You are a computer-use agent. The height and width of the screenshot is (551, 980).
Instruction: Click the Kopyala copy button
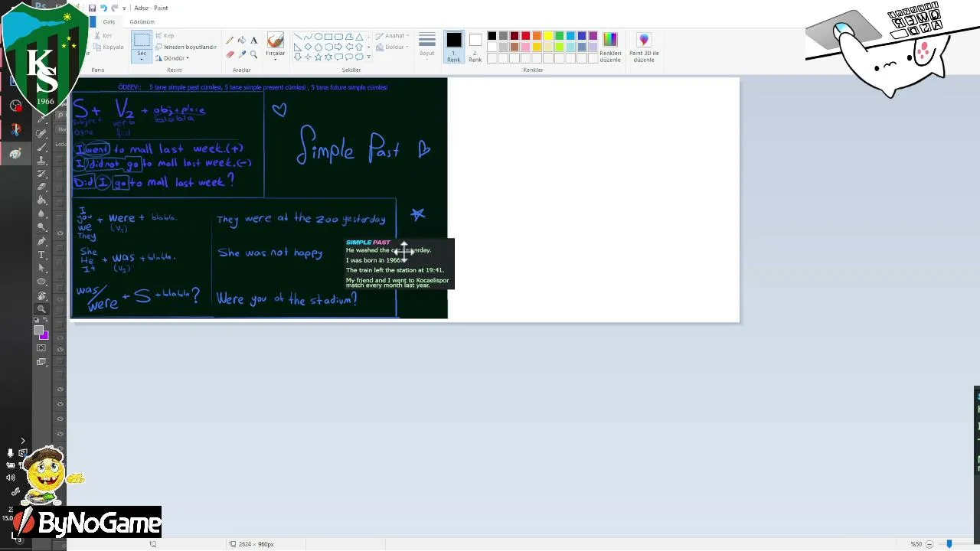tap(108, 47)
